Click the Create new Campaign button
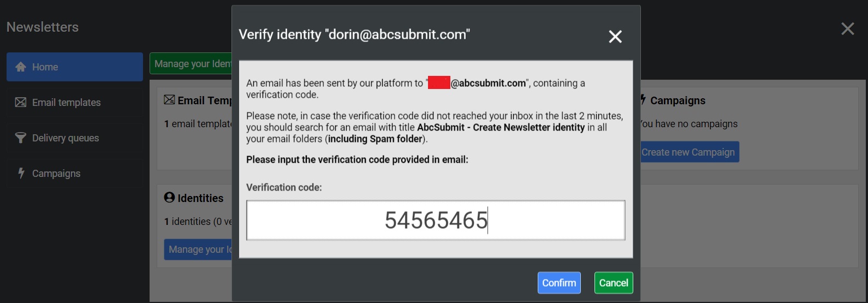This screenshot has height=303, width=868. (x=689, y=152)
